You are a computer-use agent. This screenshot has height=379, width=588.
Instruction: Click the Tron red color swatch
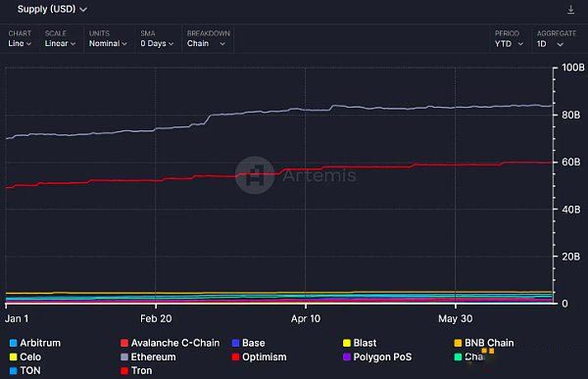(124, 371)
